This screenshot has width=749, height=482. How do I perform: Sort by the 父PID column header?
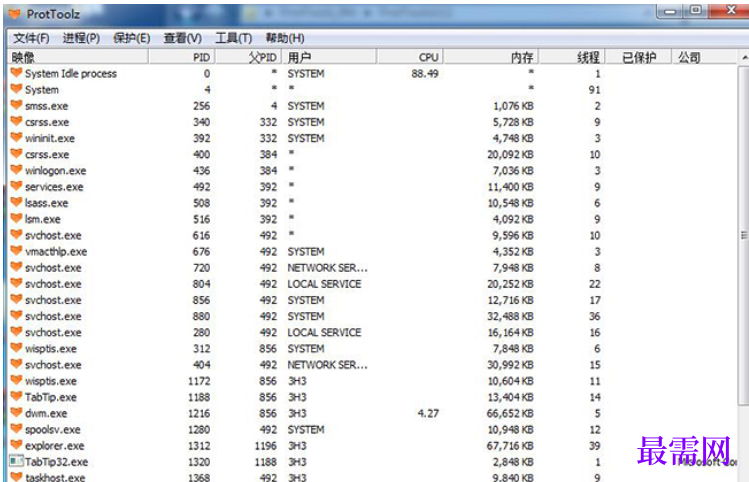coord(249,57)
